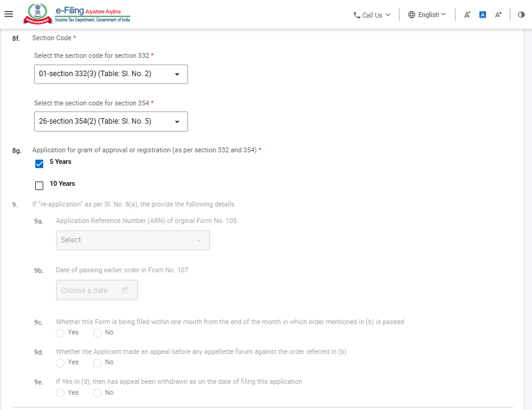This screenshot has height=410, width=532.
Task: Click the Choose a date field
Action: 97,291
